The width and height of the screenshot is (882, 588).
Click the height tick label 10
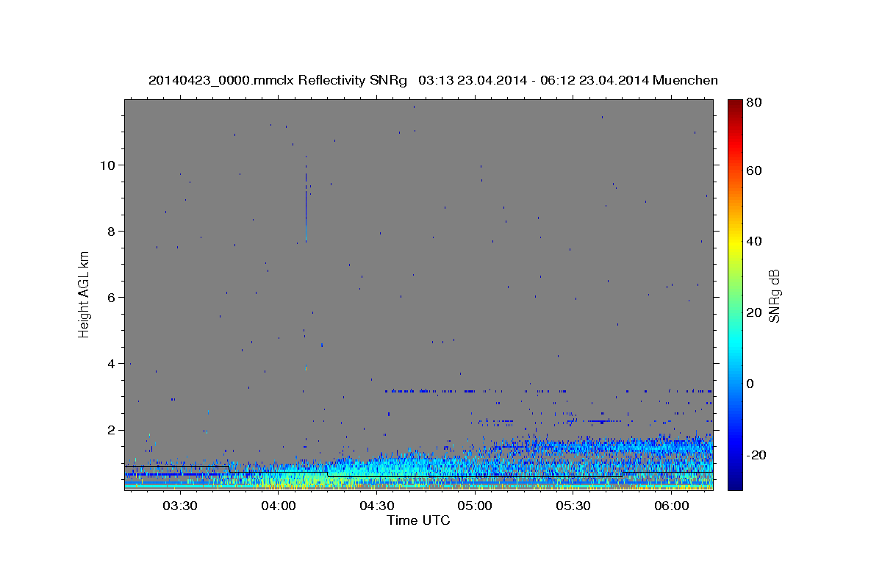pyautogui.click(x=107, y=165)
